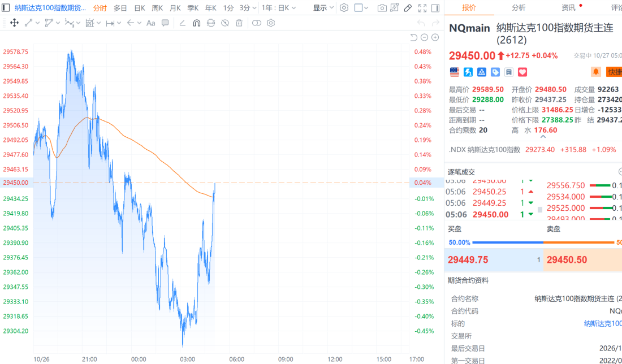Click the US flag market icon
This screenshot has width=622, height=364.
pos(454,72)
